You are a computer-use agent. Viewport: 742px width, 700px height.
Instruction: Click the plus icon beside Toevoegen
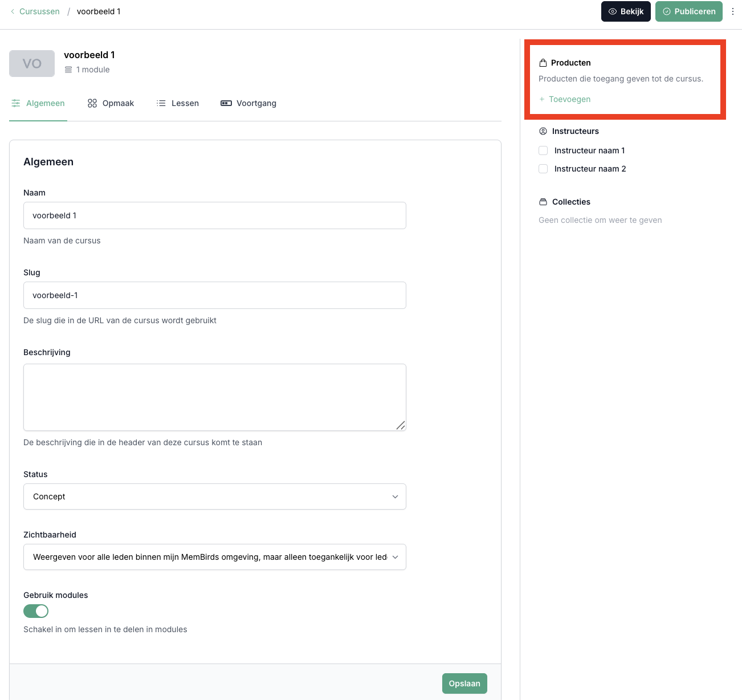(542, 99)
